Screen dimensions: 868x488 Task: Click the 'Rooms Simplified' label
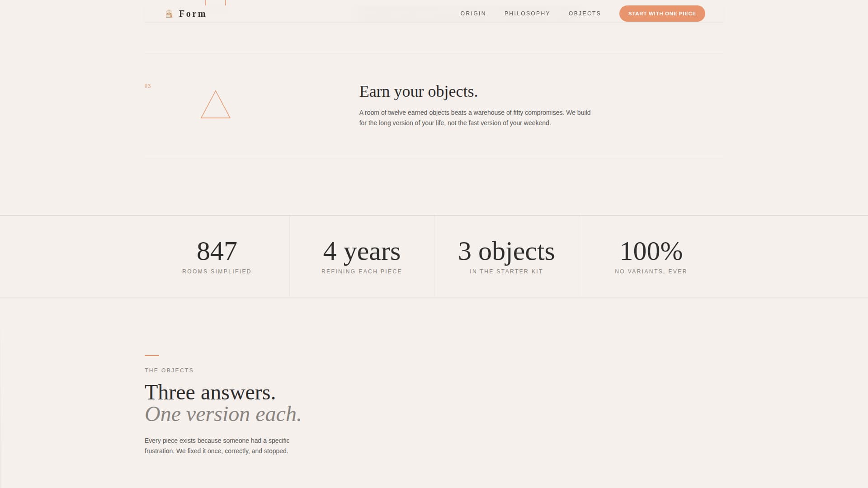(x=217, y=272)
